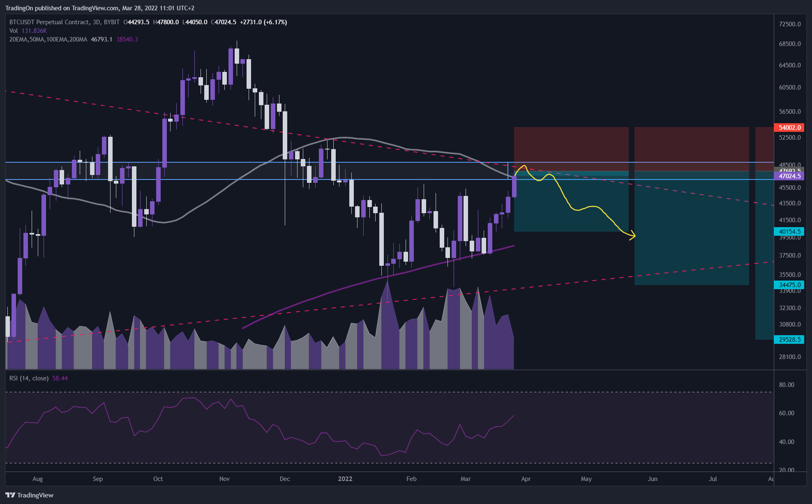Viewport: 812px width, 504px height.
Task: Click the RSI value 58.44
Action: click(x=60, y=378)
